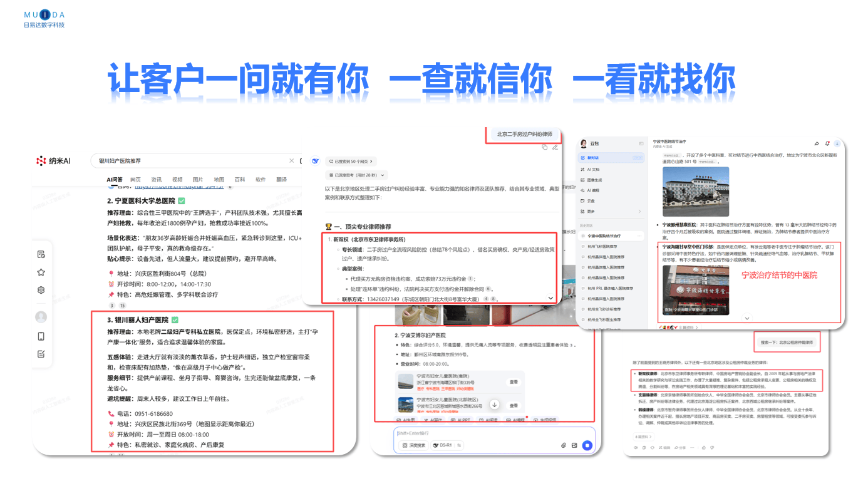Screen dimensions: 868x486
Task: Click the scroll-down arrow over hospital cards
Action: [494, 405]
